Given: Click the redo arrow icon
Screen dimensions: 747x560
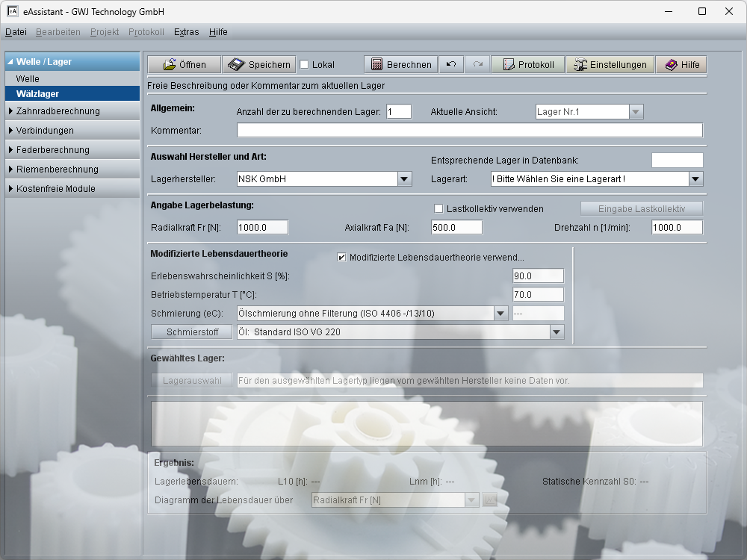Looking at the screenshot, I should pos(477,65).
